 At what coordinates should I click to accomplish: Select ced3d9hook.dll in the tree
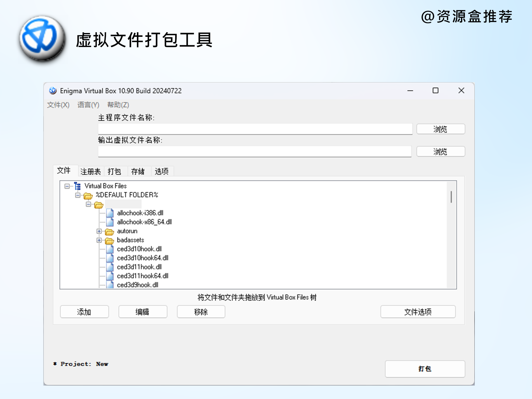point(138,285)
